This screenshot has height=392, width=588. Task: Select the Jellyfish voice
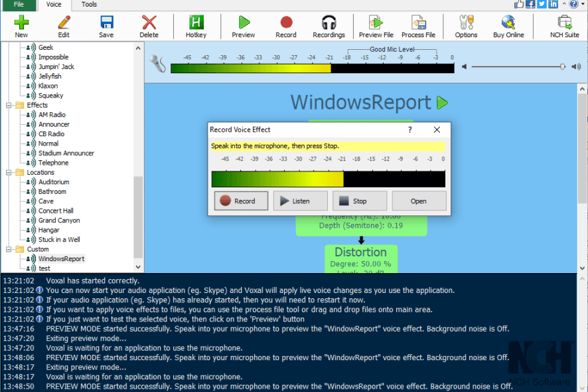(50, 76)
